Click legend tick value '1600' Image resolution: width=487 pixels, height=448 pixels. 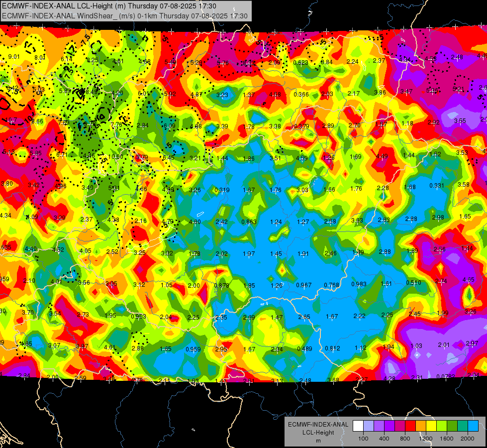coord(446,439)
